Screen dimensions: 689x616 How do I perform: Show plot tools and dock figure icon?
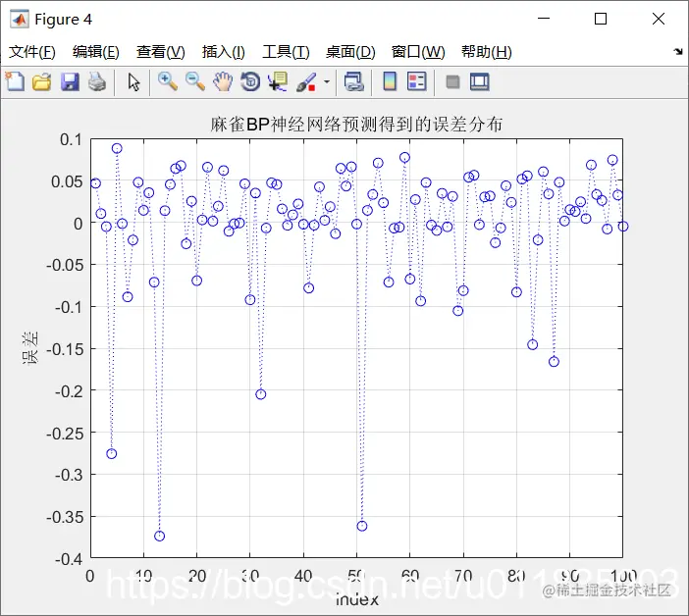click(x=479, y=82)
